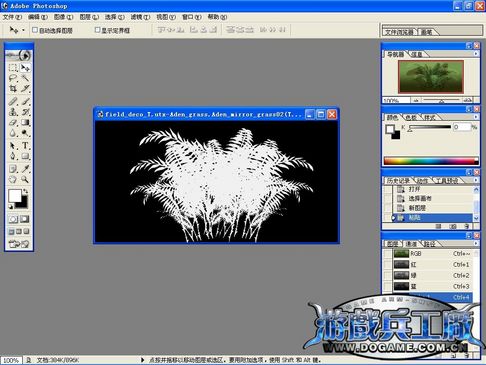Open the 文件浏览器 tab in the palette well
This screenshot has height=365, width=486.
pyautogui.click(x=399, y=32)
